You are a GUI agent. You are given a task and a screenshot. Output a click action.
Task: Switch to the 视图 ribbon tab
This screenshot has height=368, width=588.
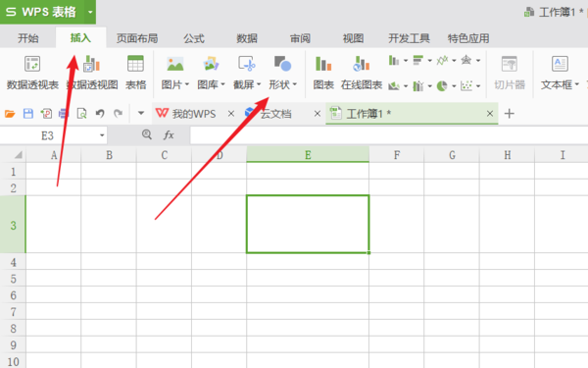pos(353,38)
